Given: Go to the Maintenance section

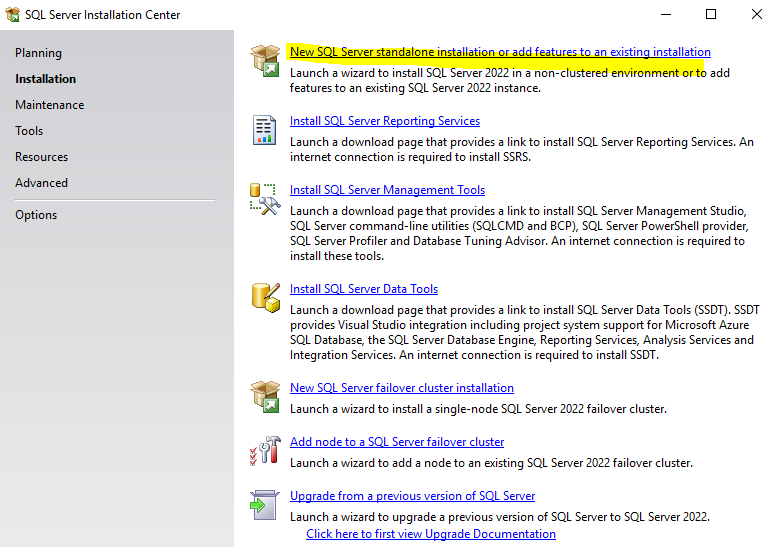Looking at the screenshot, I should (50, 105).
